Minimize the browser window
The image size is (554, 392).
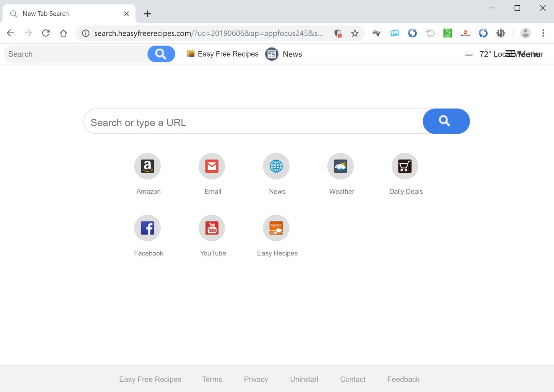[x=492, y=8]
